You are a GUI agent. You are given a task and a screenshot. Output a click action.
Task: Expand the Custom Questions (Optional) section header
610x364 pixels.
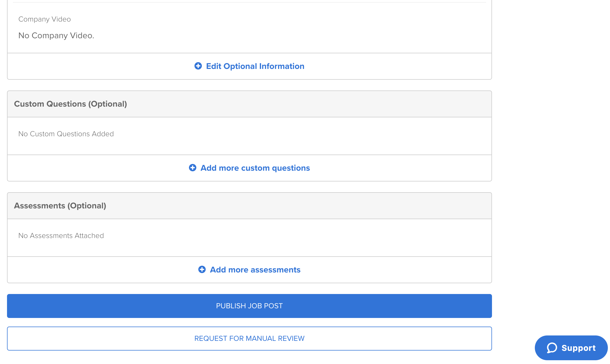click(x=71, y=104)
